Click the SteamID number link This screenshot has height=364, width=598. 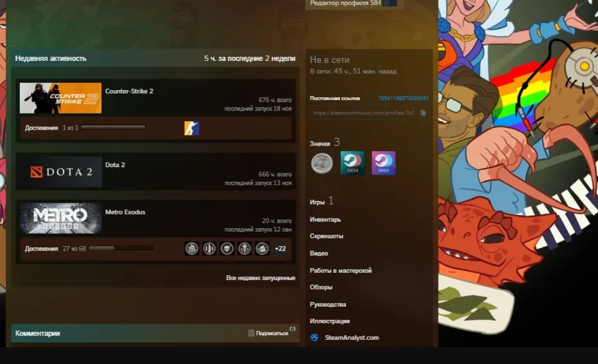403,98
